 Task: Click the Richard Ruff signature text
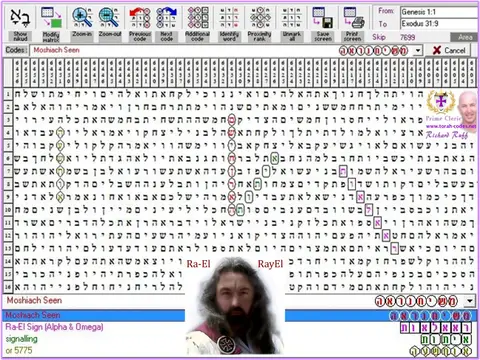[x=447, y=135]
